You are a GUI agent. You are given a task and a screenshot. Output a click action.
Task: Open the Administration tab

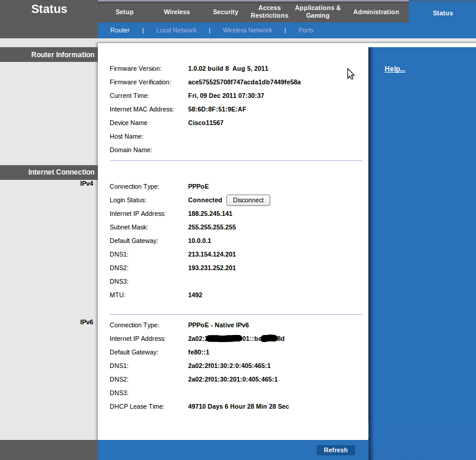click(376, 12)
